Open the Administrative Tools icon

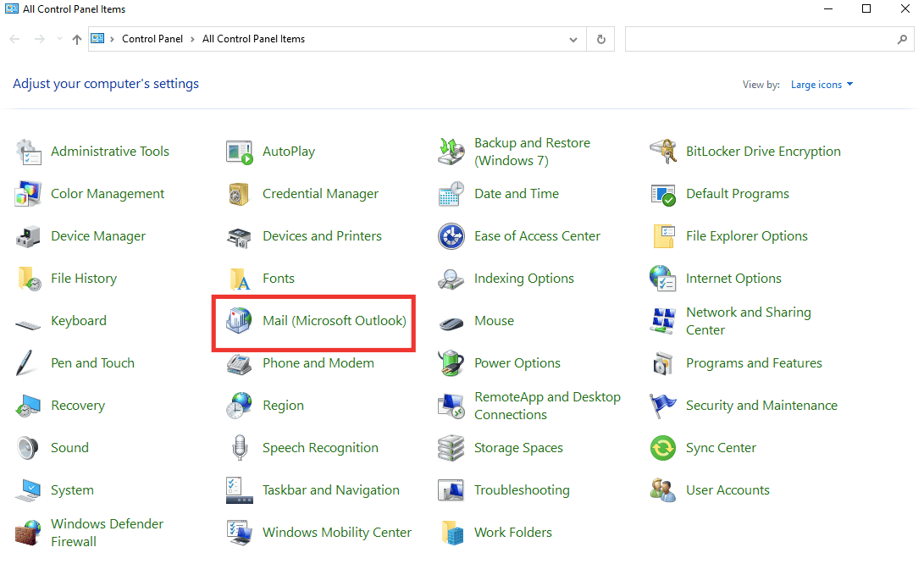(x=28, y=152)
